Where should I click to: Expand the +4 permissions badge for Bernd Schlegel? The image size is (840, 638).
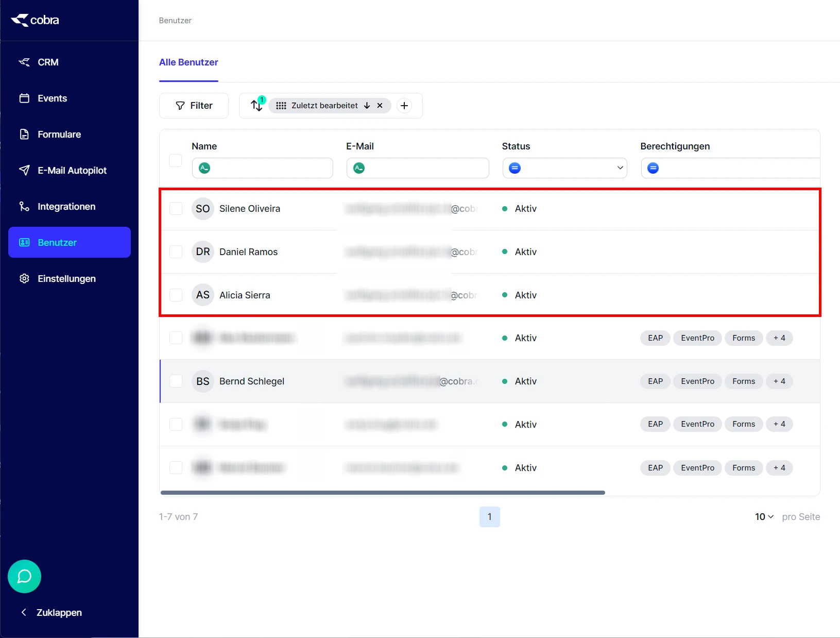[x=779, y=381]
